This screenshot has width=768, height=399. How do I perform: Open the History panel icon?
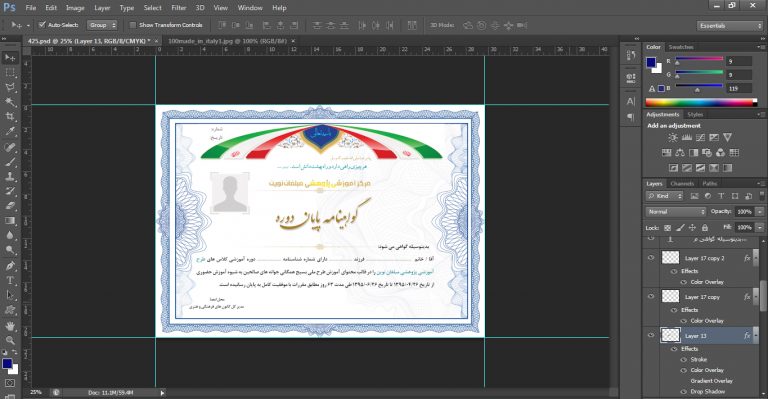pos(631,55)
